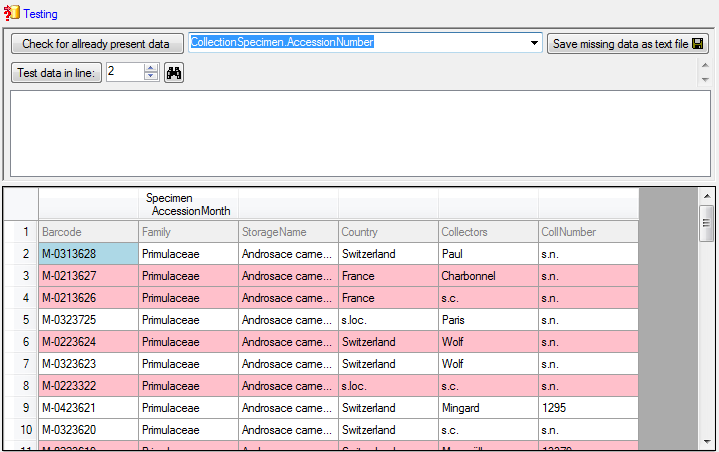Click the Testing icon in header

(x=12, y=13)
